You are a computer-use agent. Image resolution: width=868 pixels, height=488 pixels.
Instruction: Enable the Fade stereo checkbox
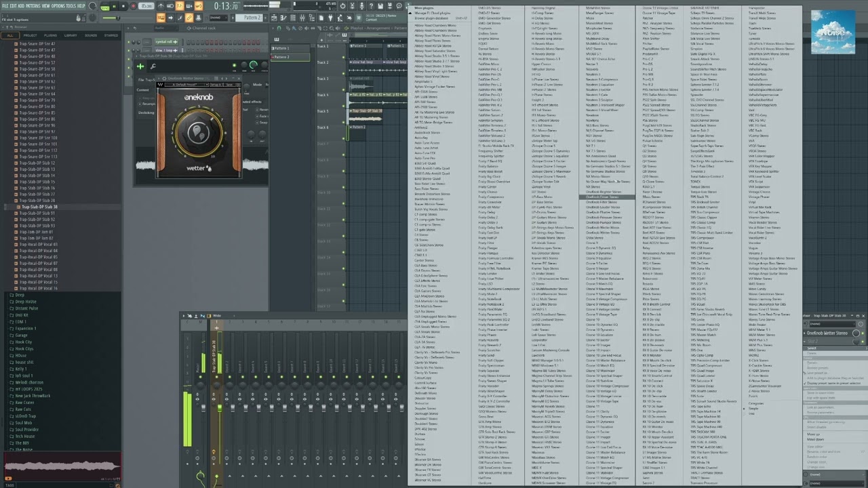click(257, 116)
